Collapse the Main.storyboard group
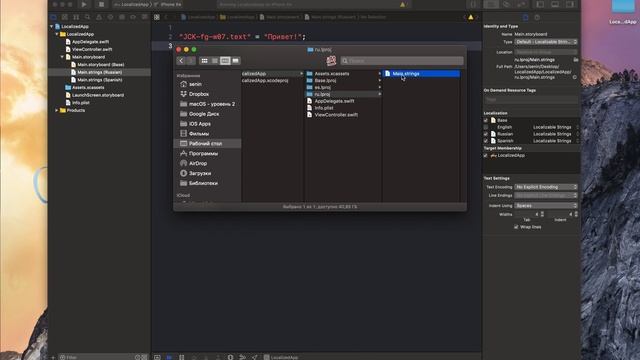Screen dimensions: 640x360 coord(62,57)
